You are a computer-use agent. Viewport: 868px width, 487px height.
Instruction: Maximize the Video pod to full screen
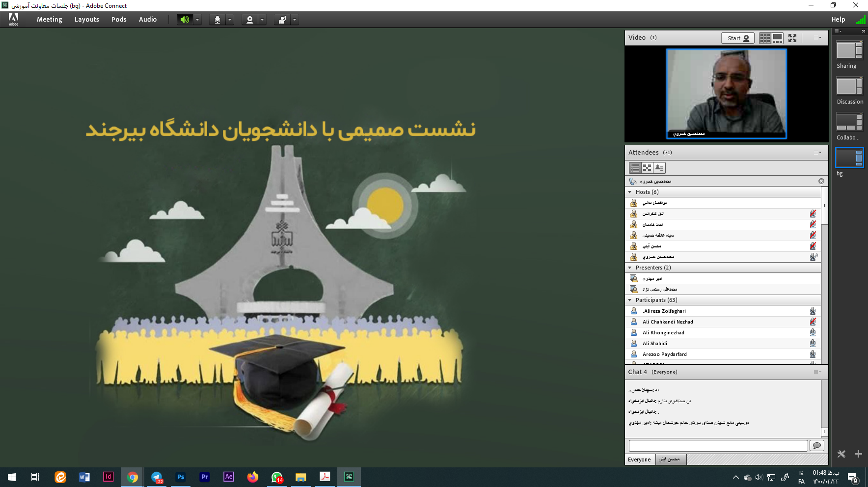(792, 38)
